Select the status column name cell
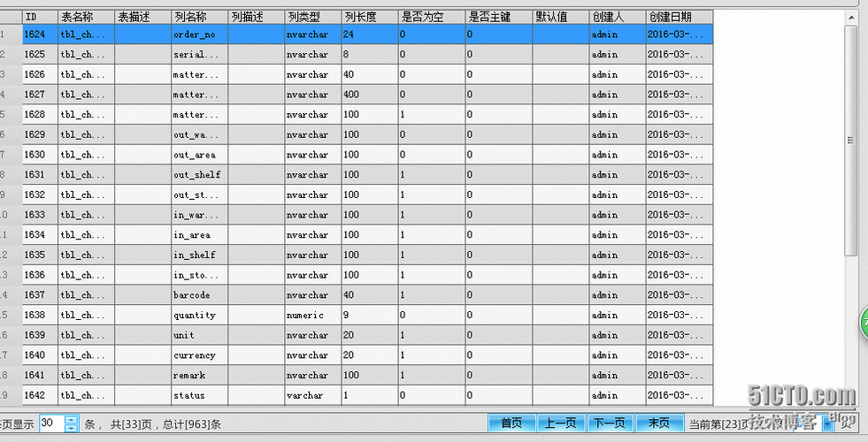Viewport: 868px width, 442px height. point(199,395)
